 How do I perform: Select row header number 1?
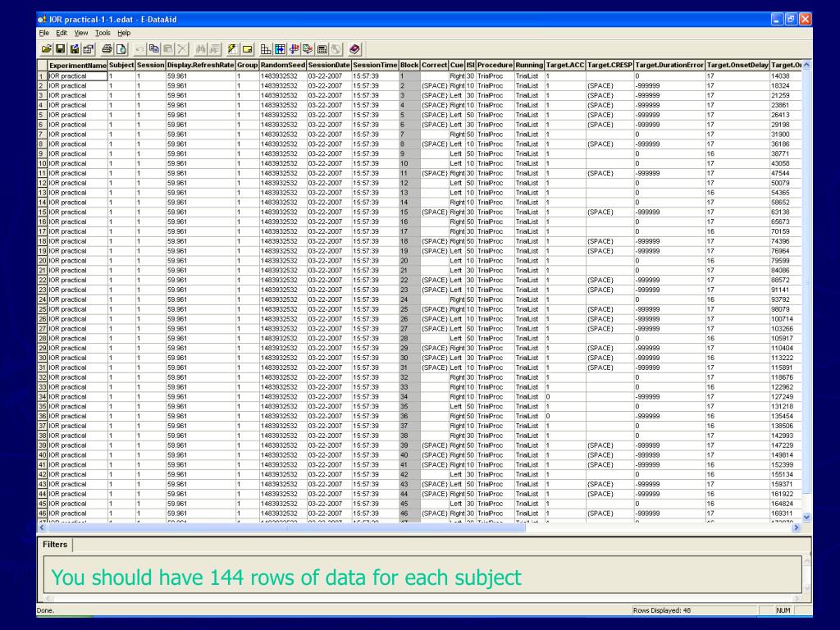[42, 76]
